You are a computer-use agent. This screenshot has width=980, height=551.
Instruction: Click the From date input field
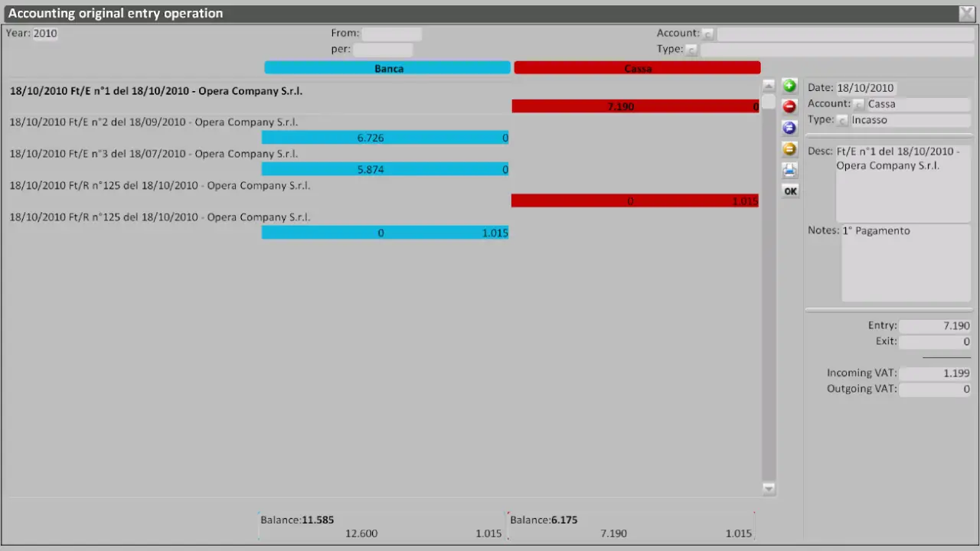tap(392, 33)
